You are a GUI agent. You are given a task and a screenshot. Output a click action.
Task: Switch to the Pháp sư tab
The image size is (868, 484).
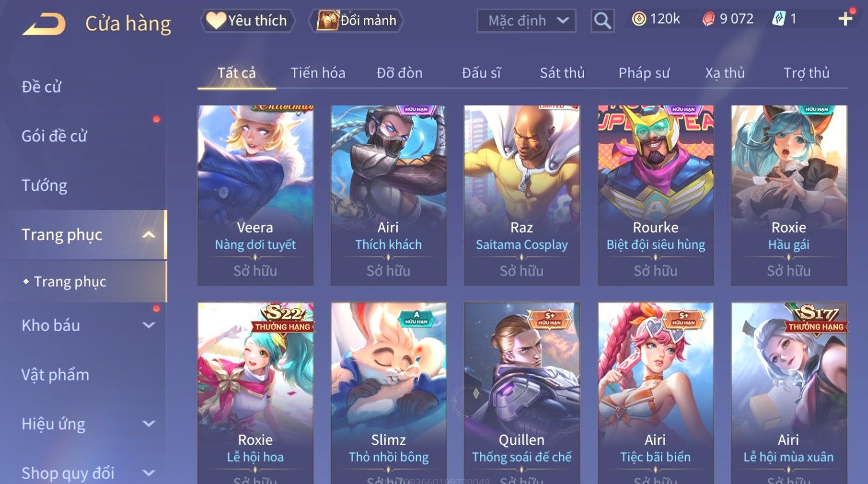644,73
